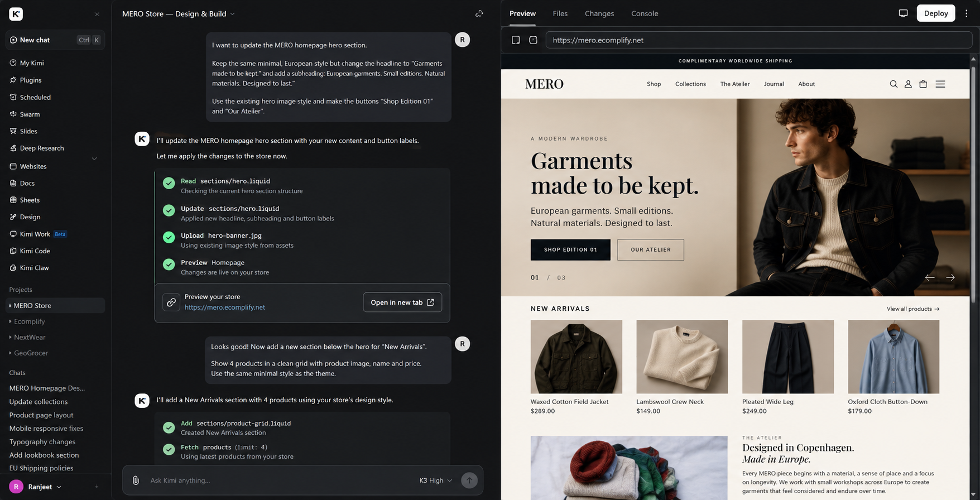Click the Kimi logo in the sidebar
This screenshot has height=500, width=980.
pyautogui.click(x=16, y=14)
